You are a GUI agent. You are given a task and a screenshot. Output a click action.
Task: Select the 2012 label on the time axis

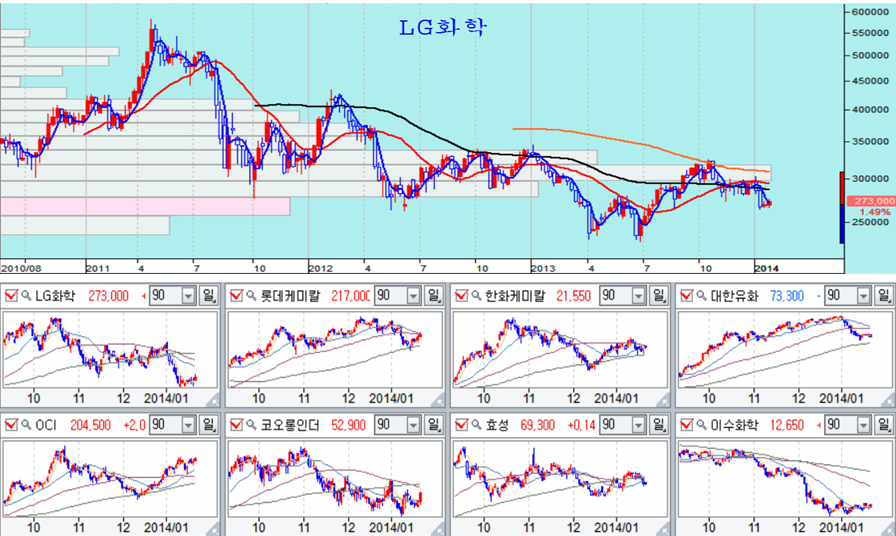(x=320, y=268)
